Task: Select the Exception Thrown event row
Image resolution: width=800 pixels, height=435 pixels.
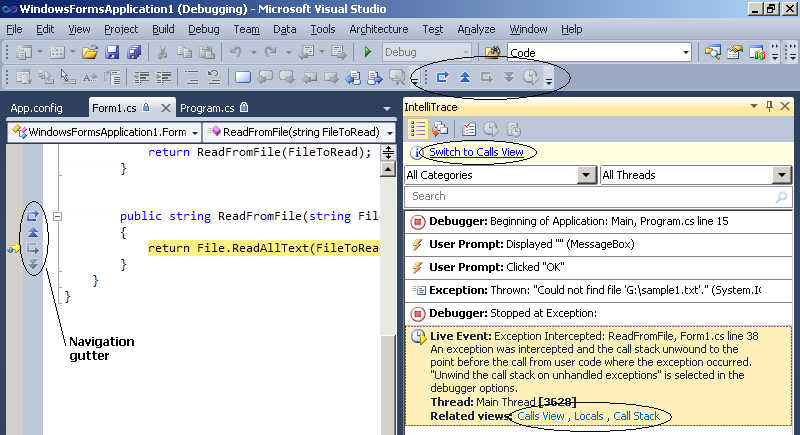Action: point(598,291)
